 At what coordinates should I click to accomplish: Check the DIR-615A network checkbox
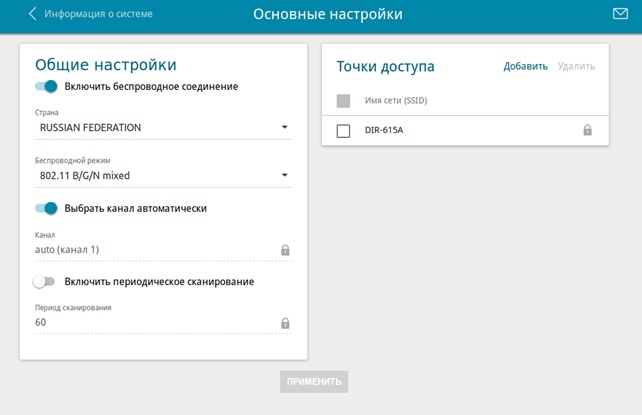coord(343,131)
